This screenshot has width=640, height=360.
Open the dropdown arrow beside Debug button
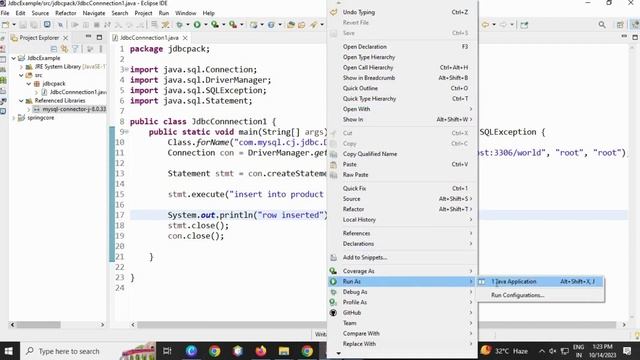click(187, 25)
